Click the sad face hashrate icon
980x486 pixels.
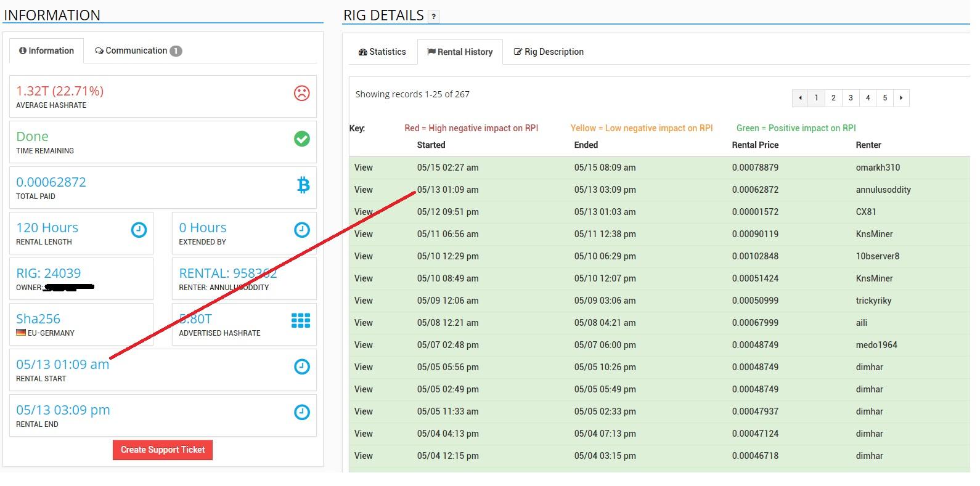301,93
